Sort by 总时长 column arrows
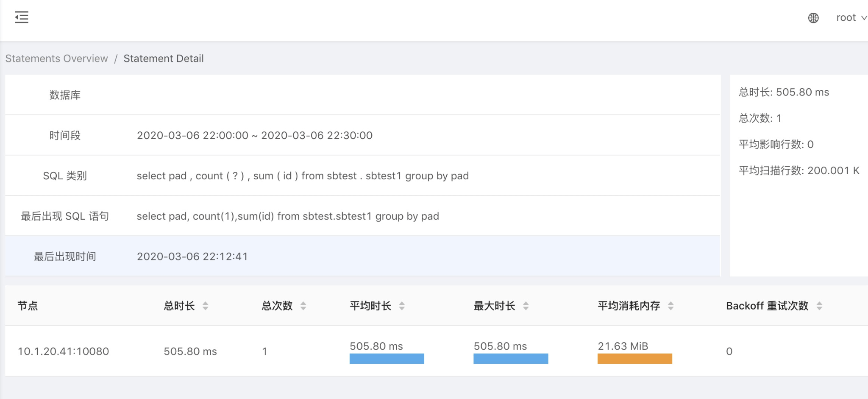Image resolution: width=868 pixels, height=399 pixels. (206, 306)
